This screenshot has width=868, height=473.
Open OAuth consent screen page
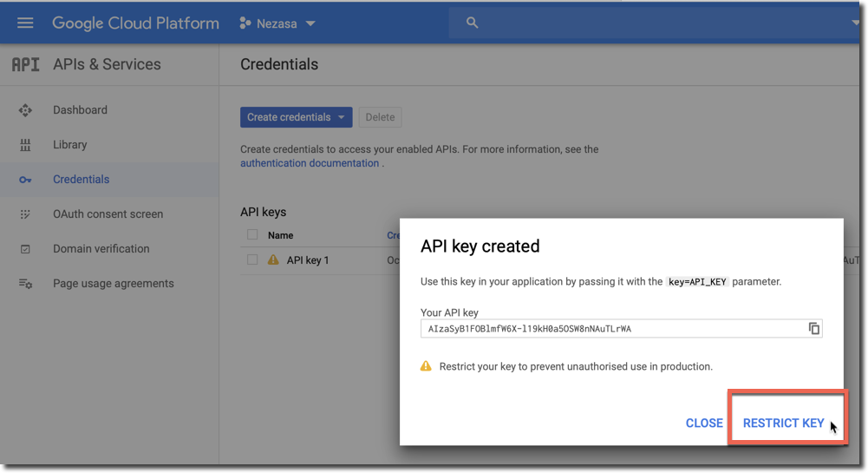click(108, 214)
